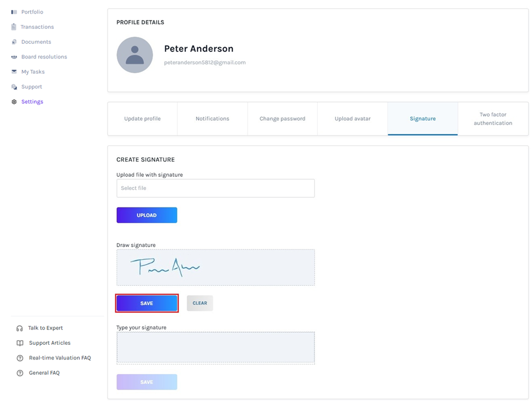Click the Support Articles book icon
This screenshot has width=532, height=402.
[x=20, y=343]
